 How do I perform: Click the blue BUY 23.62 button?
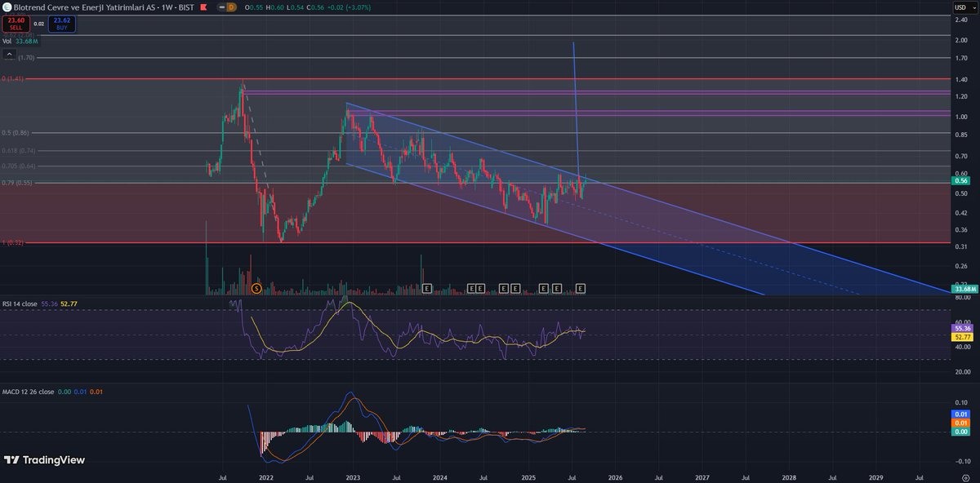62,24
